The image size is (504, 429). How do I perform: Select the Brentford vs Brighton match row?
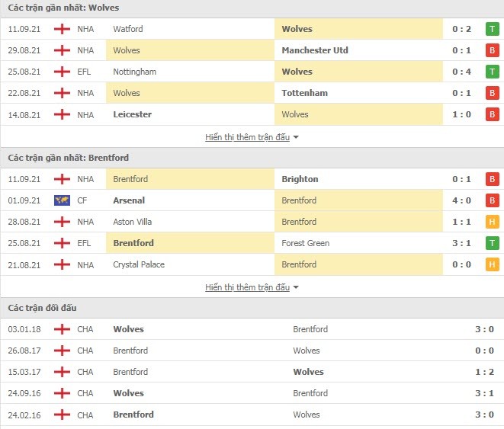pyautogui.click(x=252, y=179)
